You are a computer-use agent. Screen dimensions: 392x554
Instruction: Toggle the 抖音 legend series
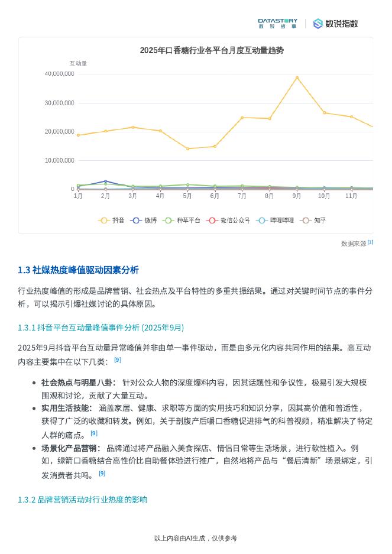click(x=111, y=221)
